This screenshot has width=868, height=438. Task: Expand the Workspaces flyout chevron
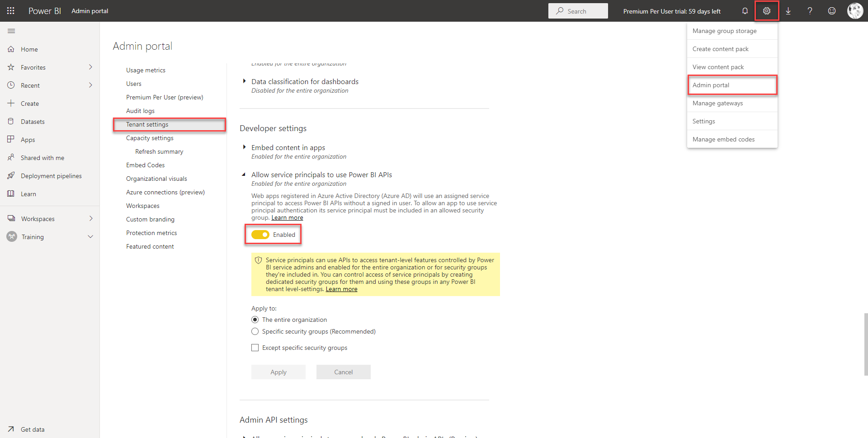tap(91, 218)
